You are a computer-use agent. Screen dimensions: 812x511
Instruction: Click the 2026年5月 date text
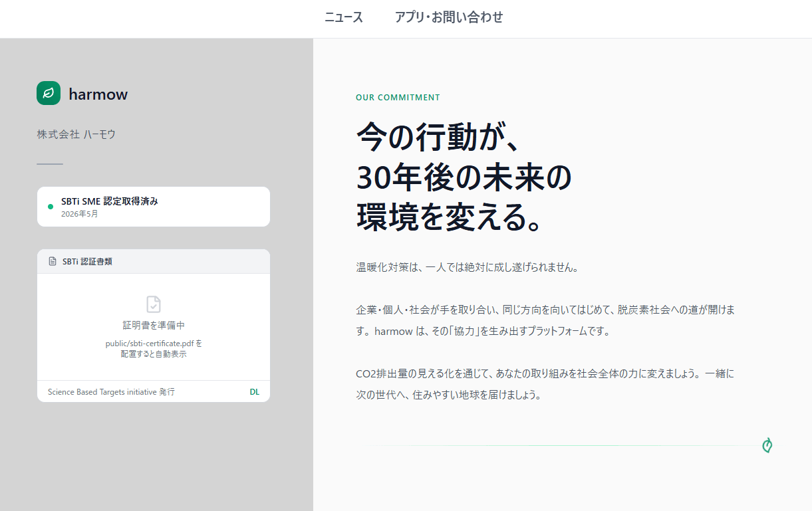coord(80,214)
